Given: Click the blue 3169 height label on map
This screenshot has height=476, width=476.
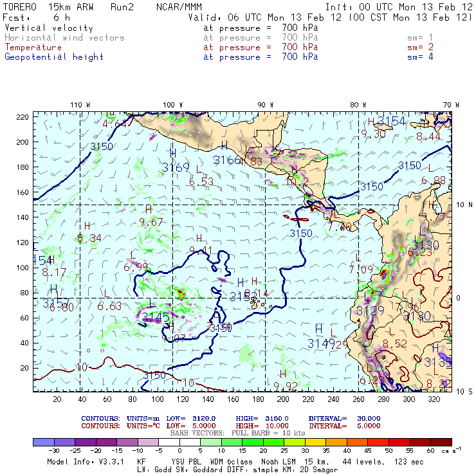Looking at the screenshot, I should pos(176,167).
